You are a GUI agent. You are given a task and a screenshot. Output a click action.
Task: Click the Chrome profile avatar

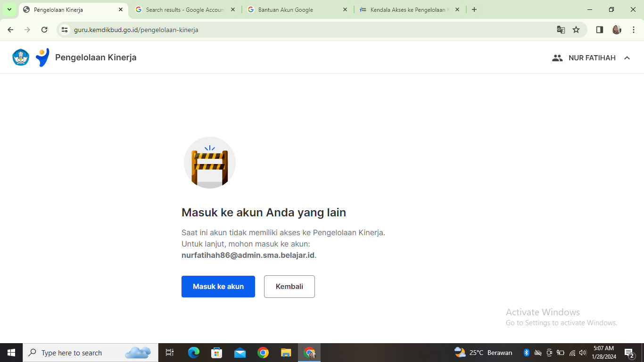(x=617, y=30)
